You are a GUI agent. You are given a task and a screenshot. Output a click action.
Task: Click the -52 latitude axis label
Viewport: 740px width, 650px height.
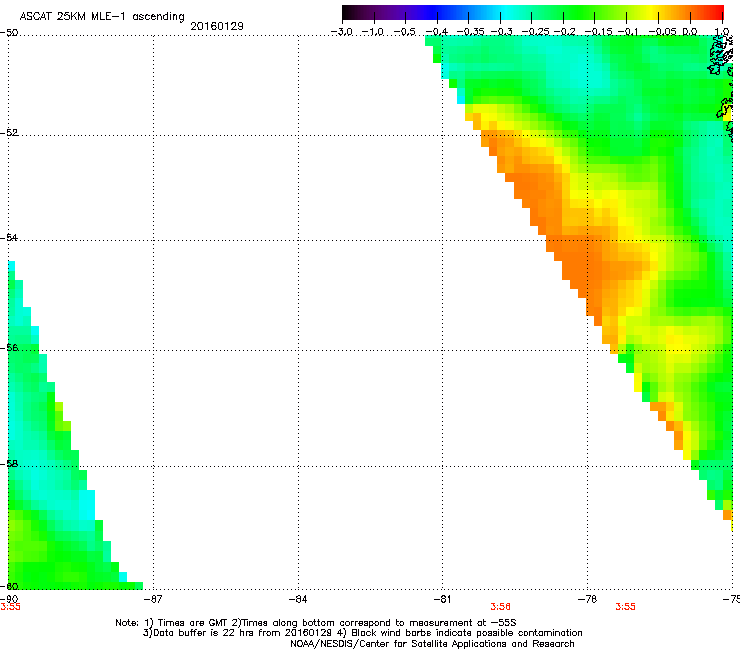pyautogui.click(x=9, y=133)
